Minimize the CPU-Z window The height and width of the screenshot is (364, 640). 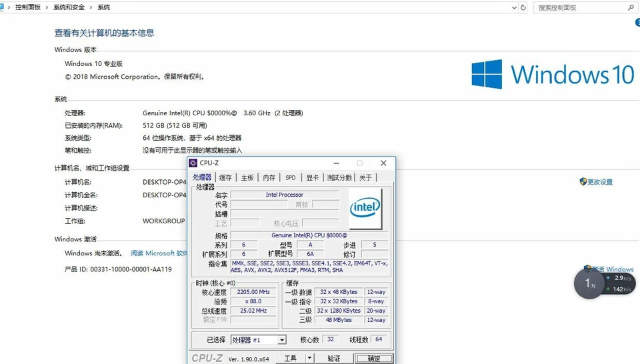[336, 163]
